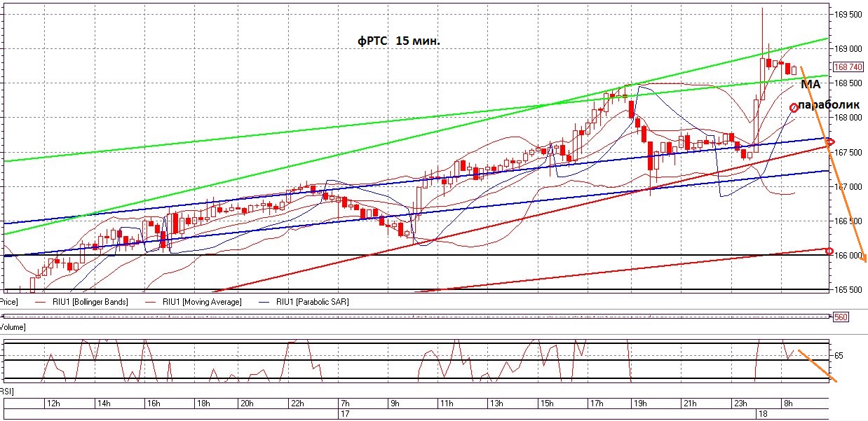Select date 18 on the date axis
Image resolution: width=868 pixels, height=421 pixels.
tap(764, 414)
